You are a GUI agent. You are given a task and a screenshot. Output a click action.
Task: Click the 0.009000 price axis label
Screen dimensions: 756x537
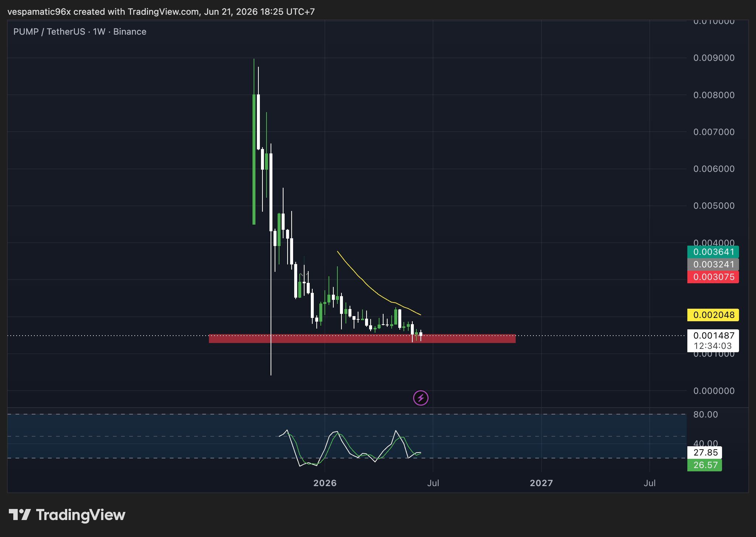click(x=714, y=58)
